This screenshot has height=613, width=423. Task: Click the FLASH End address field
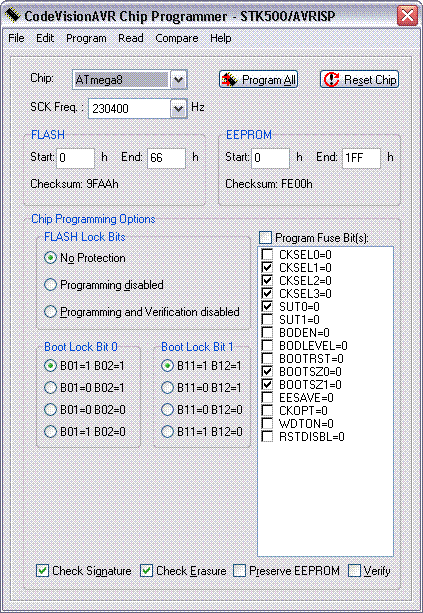coord(166,158)
